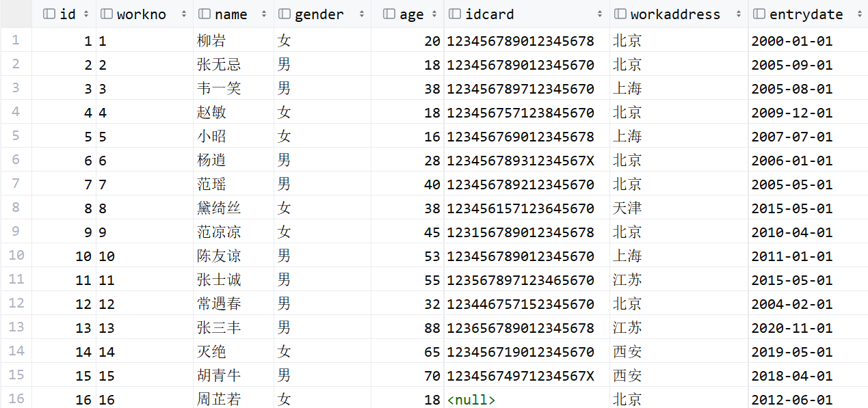Click entrydate cell 2012-06-01
868x408 pixels.
click(x=792, y=399)
